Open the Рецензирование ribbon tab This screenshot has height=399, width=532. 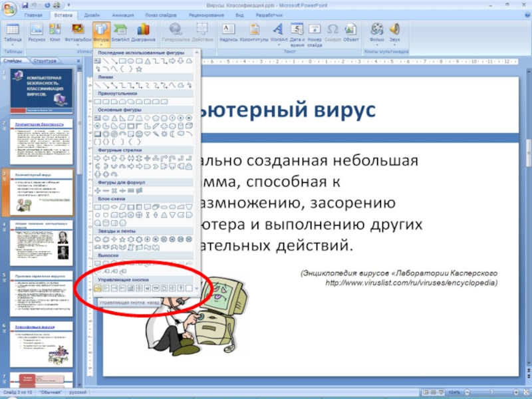[x=206, y=15]
